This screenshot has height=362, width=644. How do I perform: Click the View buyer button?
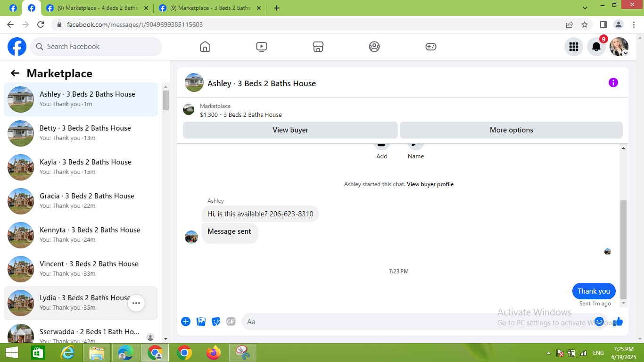point(290,130)
